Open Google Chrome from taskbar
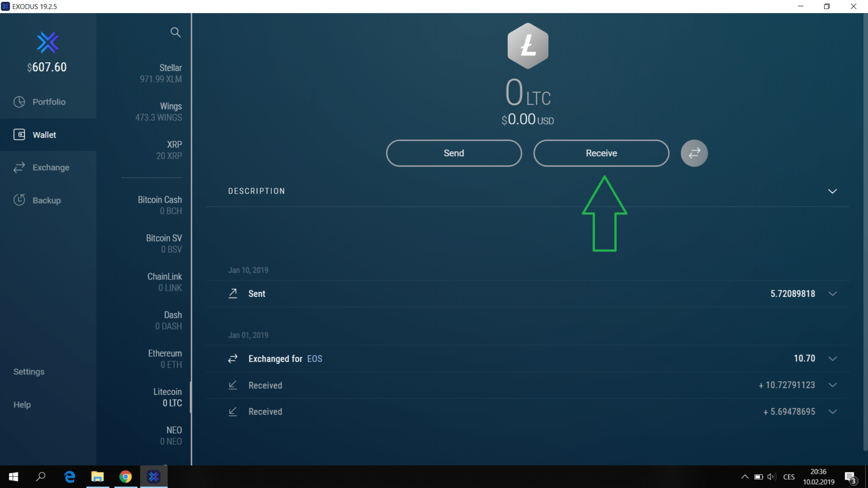This screenshot has height=488, width=868. click(x=126, y=477)
